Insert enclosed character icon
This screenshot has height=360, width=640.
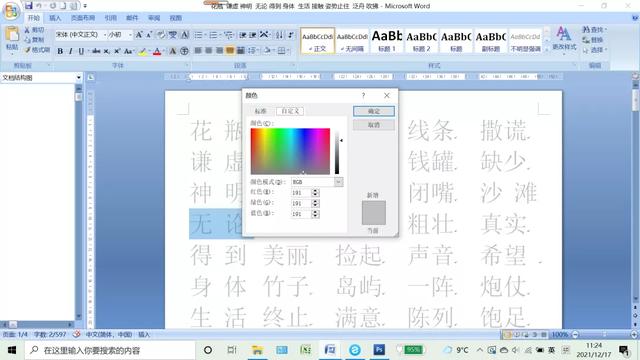[x=184, y=51]
